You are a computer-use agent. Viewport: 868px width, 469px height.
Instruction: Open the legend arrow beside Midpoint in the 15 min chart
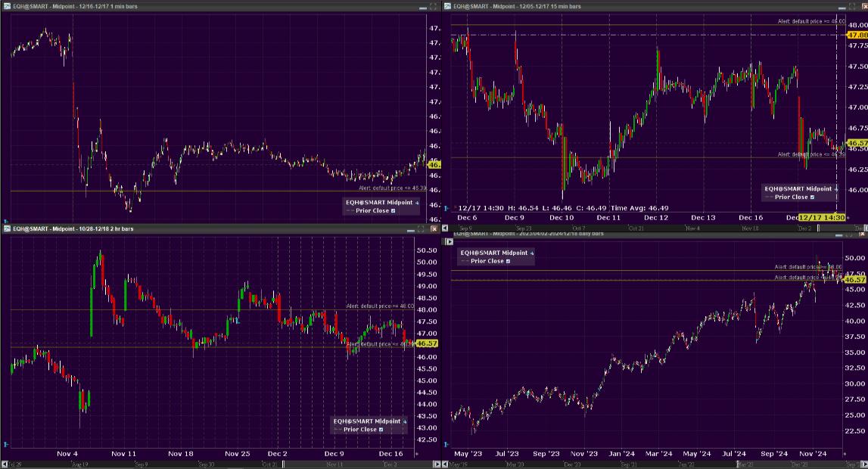coord(836,189)
